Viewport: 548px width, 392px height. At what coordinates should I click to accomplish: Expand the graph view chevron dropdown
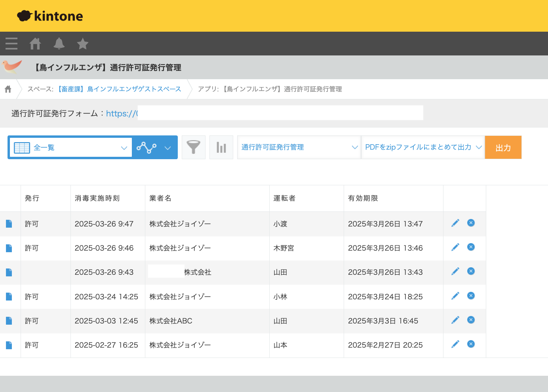167,148
